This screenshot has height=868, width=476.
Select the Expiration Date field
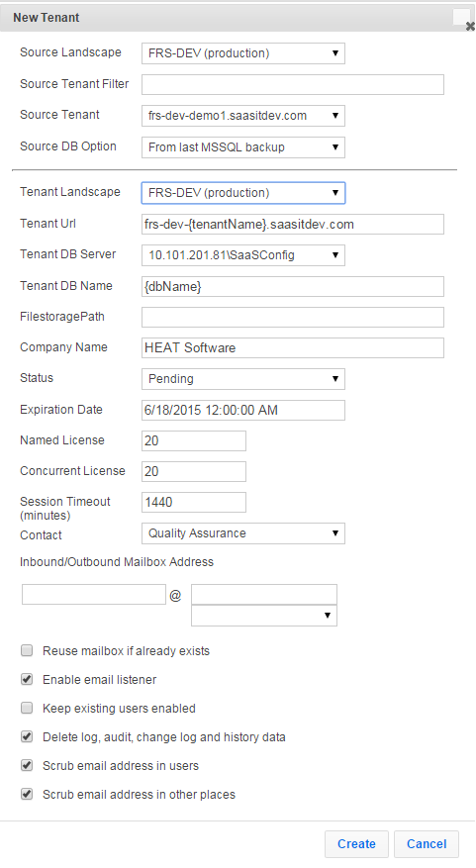(243, 410)
